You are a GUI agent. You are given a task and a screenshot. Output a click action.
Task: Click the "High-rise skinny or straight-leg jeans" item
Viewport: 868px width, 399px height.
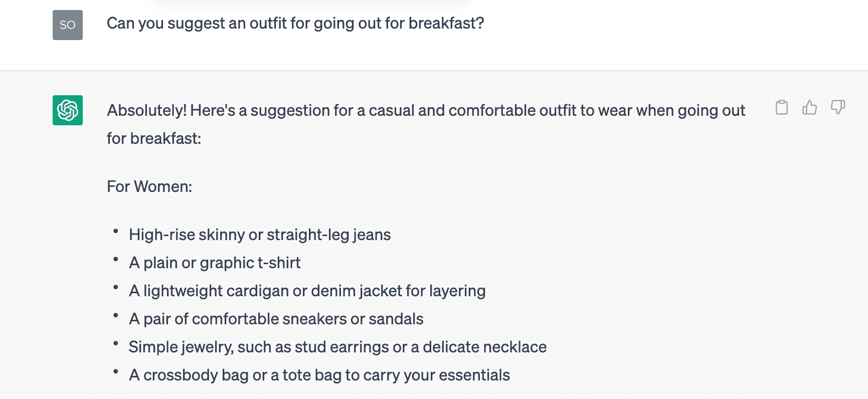pyautogui.click(x=260, y=235)
